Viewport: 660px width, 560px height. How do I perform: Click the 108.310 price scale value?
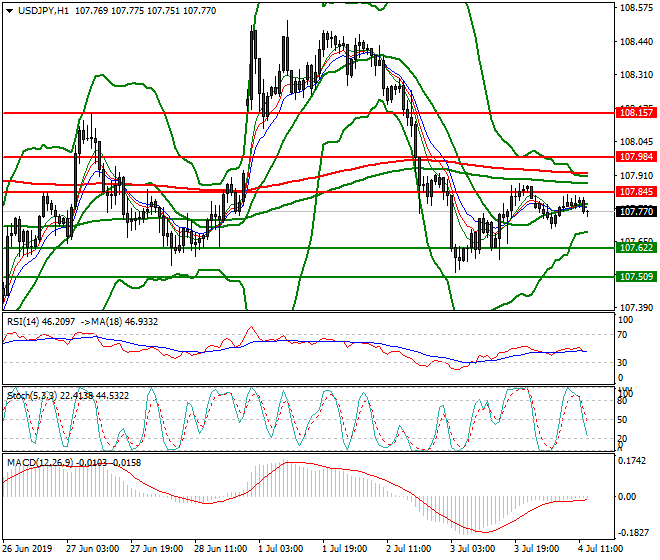636,75
